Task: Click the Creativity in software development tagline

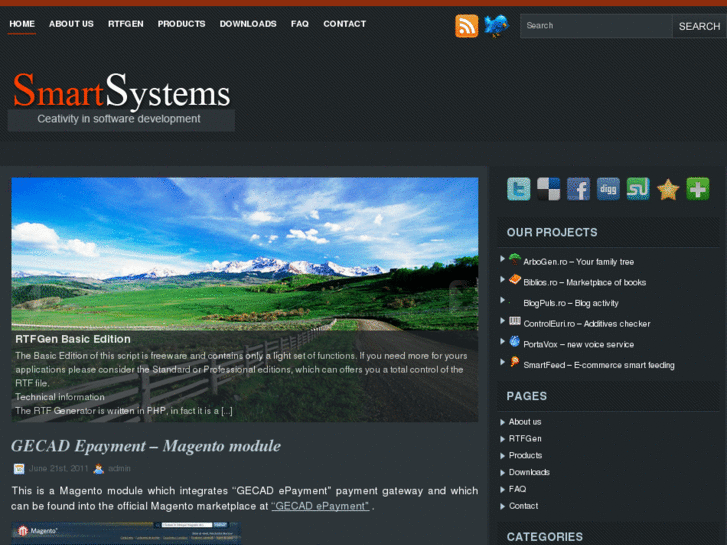Action: tap(119, 119)
